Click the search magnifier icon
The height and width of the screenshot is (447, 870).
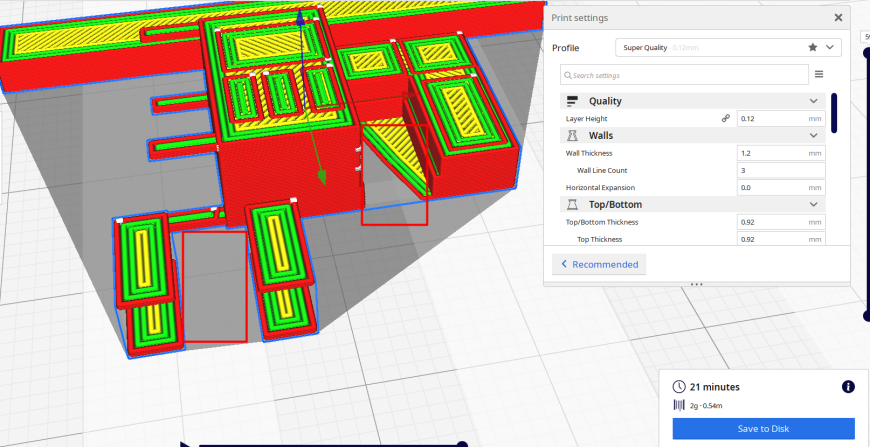click(568, 75)
